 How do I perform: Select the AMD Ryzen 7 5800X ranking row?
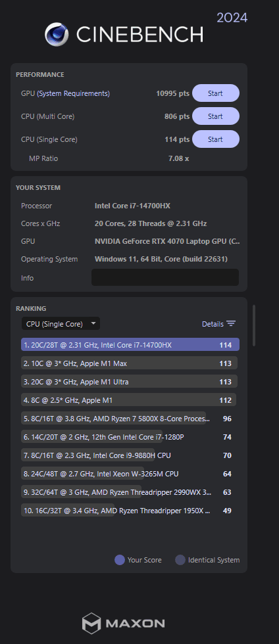130,419
